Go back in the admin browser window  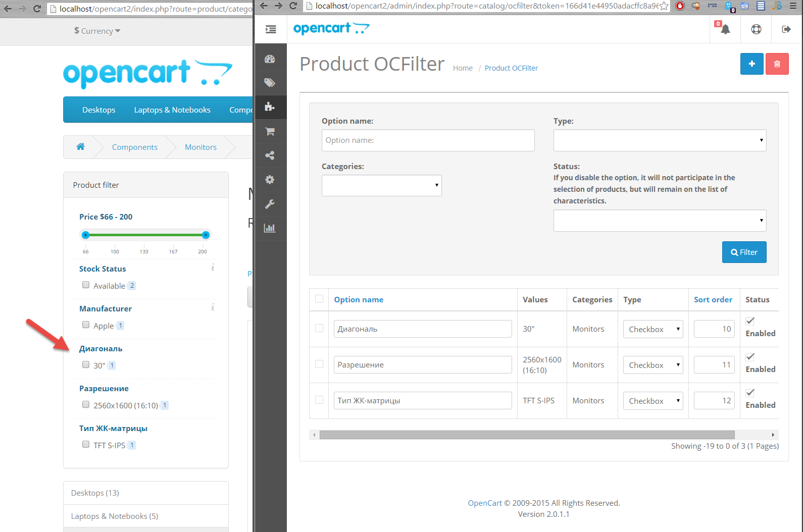[264, 6]
